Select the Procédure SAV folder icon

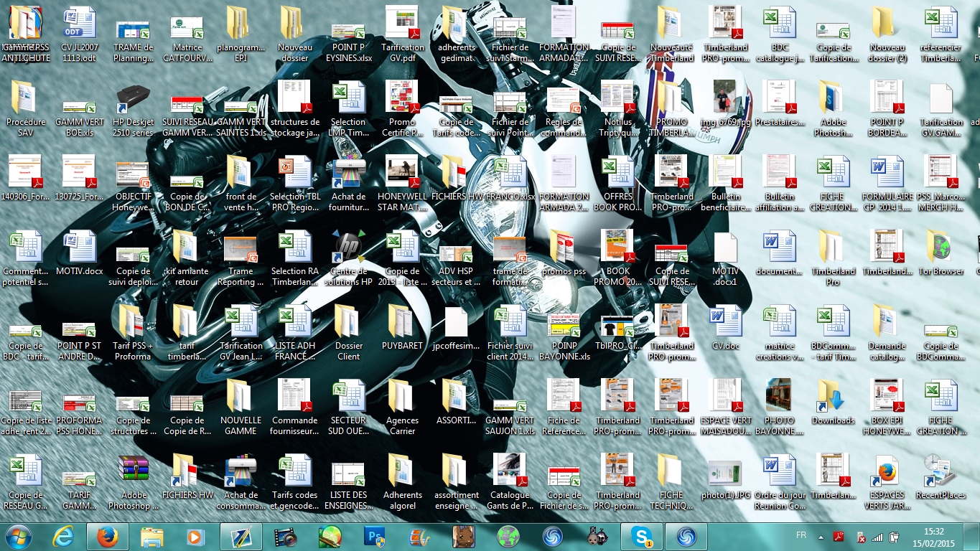point(25,98)
